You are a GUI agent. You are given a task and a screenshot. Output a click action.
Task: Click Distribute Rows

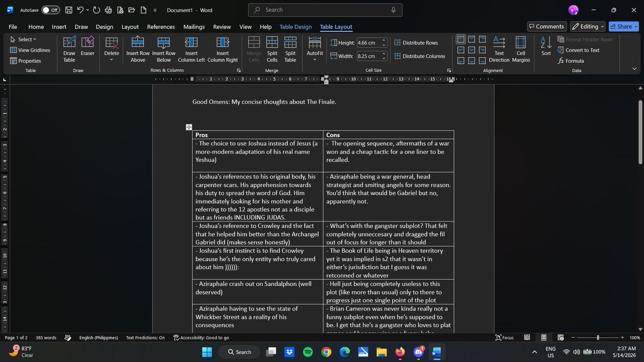pos(416,42)
